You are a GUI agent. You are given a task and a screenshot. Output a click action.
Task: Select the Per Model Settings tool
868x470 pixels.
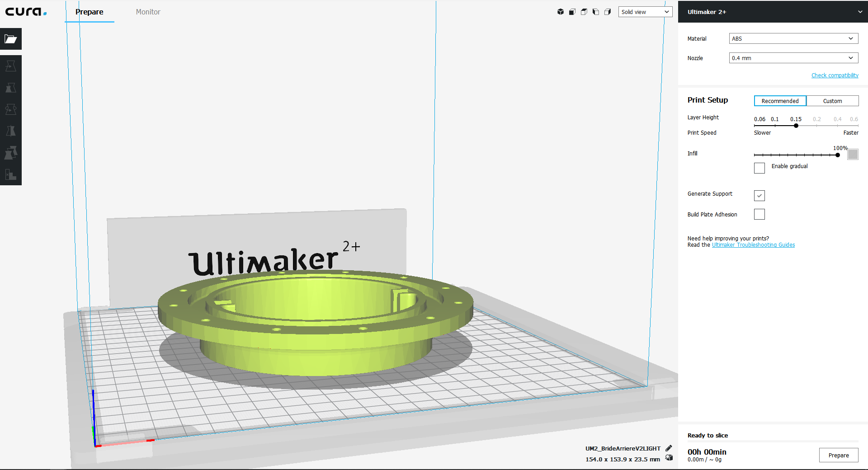pyautogui.click(x=11, y=153)
